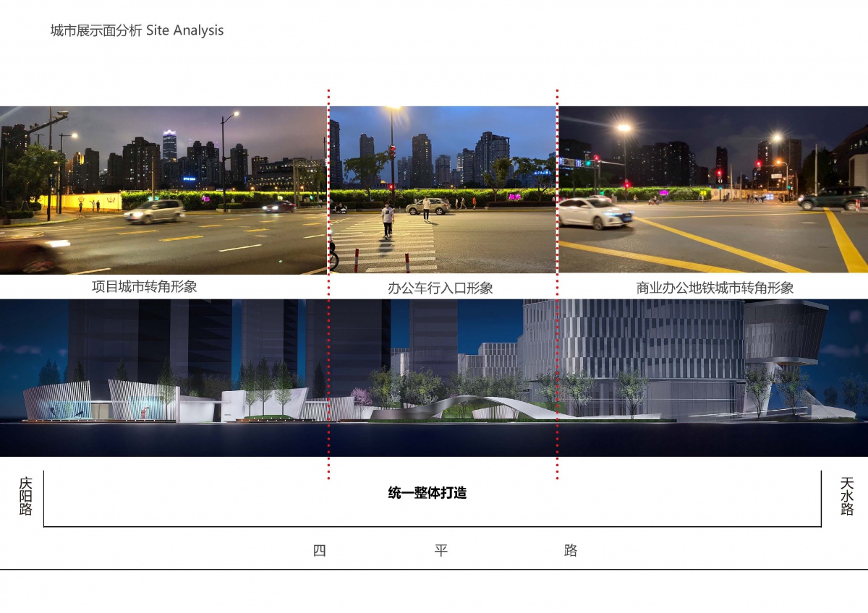Click the character '四' in the road name
The width and height of the screenshot is (868, 613).
tap(319, 551)
